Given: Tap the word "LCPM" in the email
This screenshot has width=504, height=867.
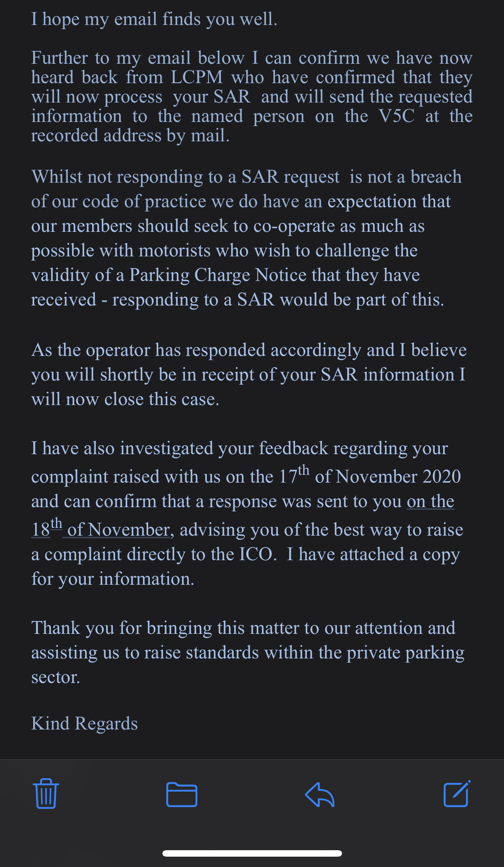Looking at the screenshot, I should [x=197, y=78].
